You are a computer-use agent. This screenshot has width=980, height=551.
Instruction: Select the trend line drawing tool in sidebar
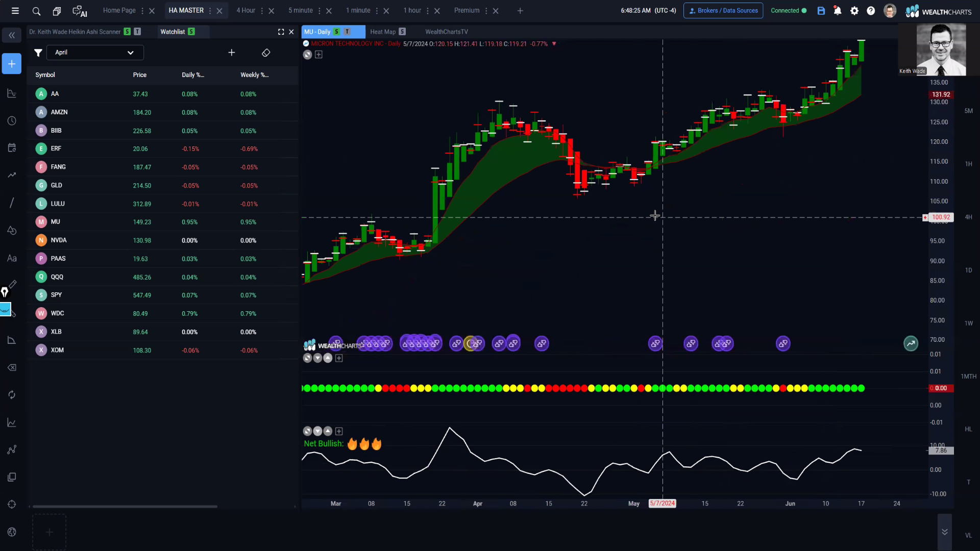[x=12, y=203]
